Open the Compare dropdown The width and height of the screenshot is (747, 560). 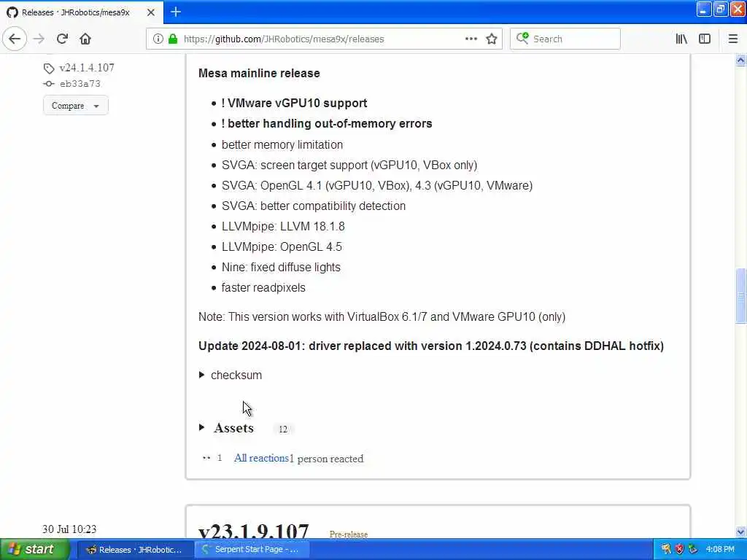click(76, 106)
